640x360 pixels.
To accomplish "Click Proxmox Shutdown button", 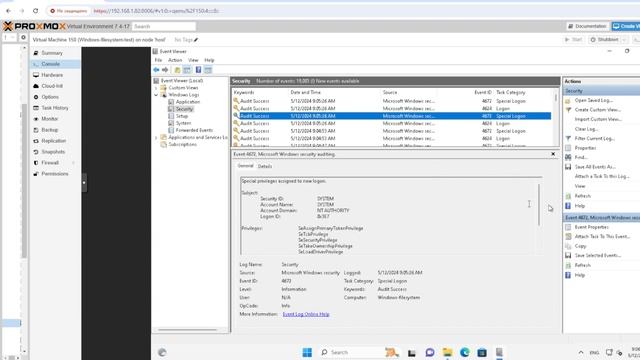I will click(x=604, y=40).
